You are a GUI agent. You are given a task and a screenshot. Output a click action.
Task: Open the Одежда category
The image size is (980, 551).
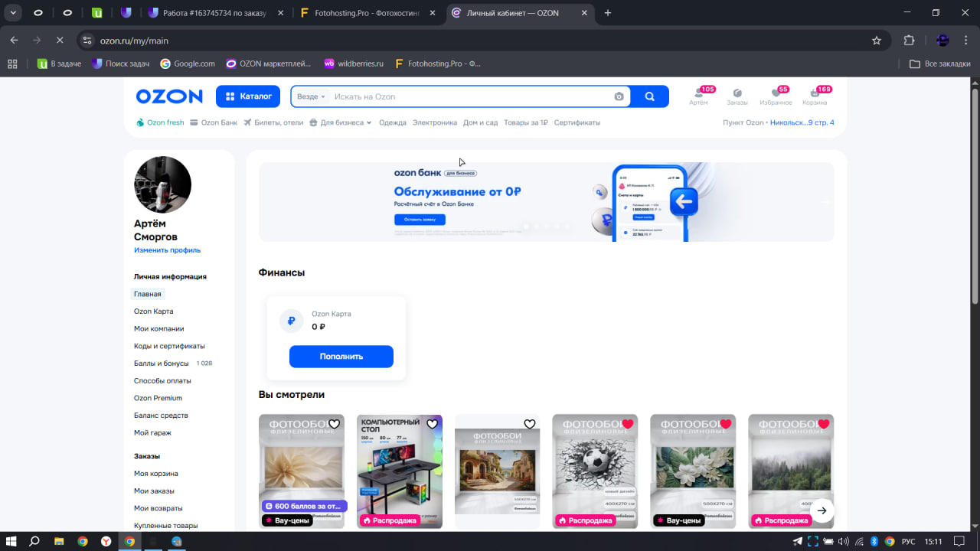point(393,122)
